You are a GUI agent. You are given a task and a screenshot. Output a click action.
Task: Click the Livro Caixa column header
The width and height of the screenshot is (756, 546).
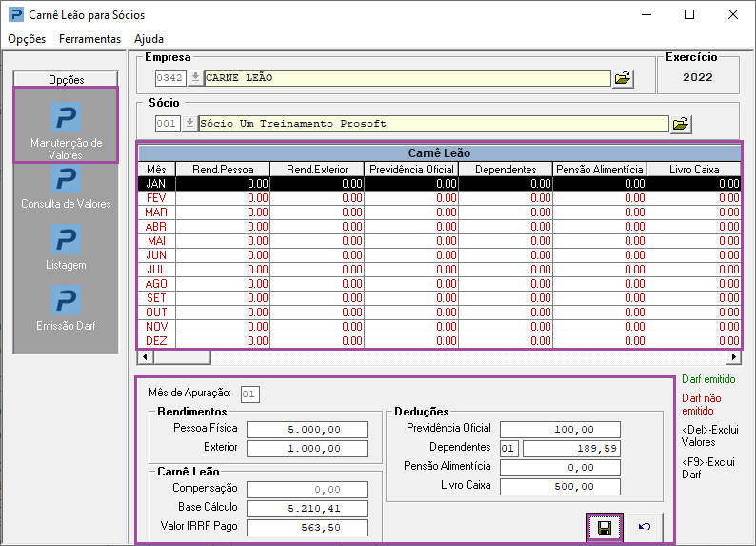click(694, 170)
